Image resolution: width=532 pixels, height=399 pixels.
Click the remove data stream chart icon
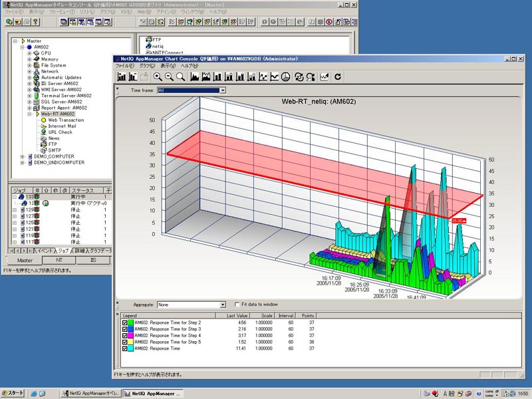(x=133, y=76)
